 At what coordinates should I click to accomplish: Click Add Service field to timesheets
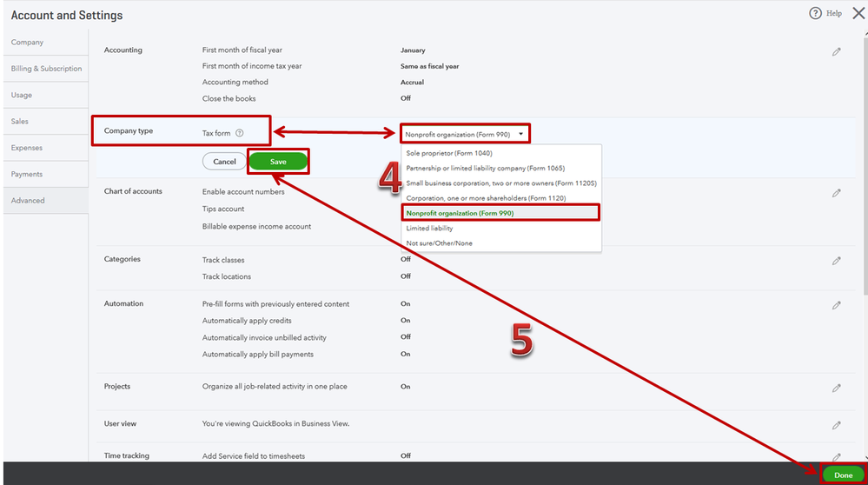coord(254,456)
